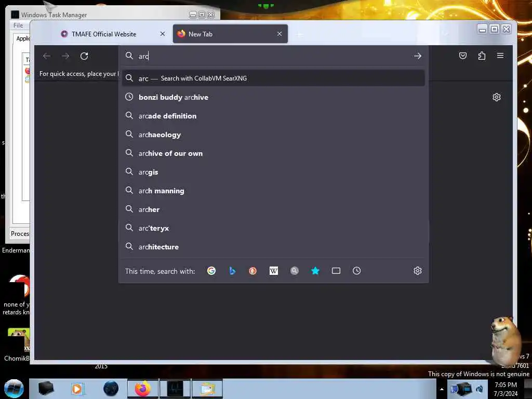The width and height of the screenshot is (532, 399).
Task: Select Applications tab in Task Manager
Action: (23, 38)
